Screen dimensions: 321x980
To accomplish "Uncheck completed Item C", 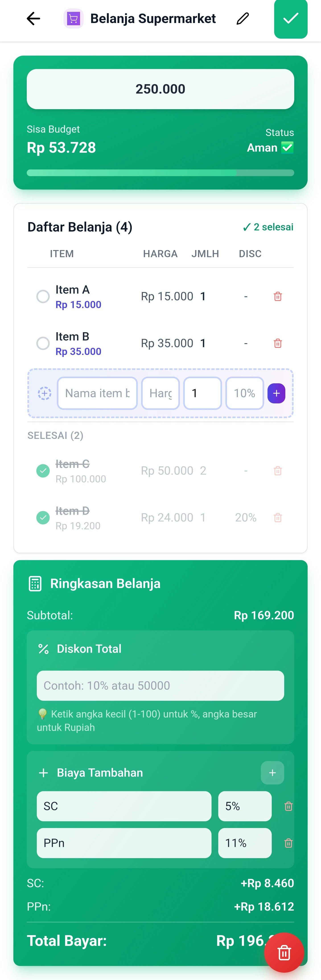I will point(43,471).
